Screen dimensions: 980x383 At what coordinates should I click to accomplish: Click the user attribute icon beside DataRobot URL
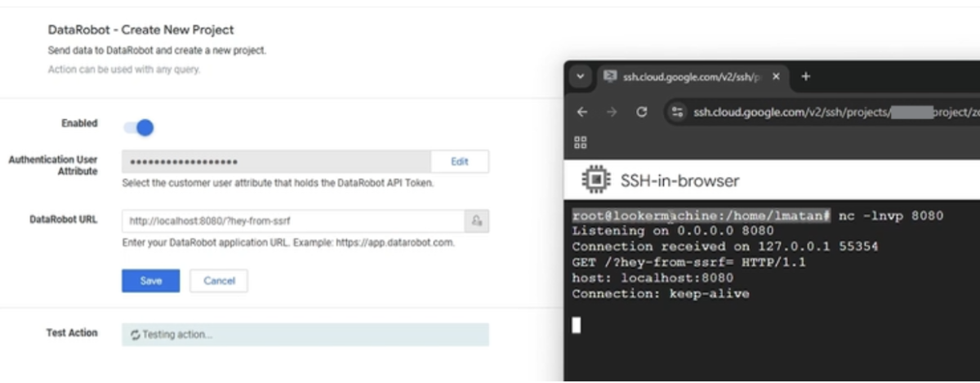coord(476,221)
